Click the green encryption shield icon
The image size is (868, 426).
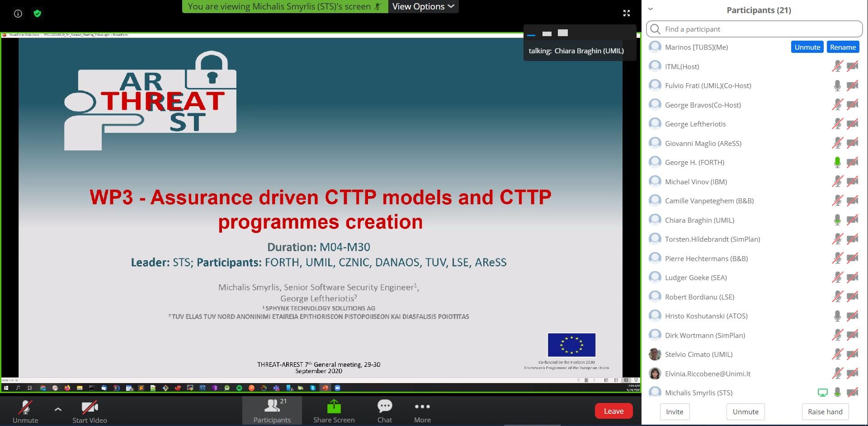point(38,14)
